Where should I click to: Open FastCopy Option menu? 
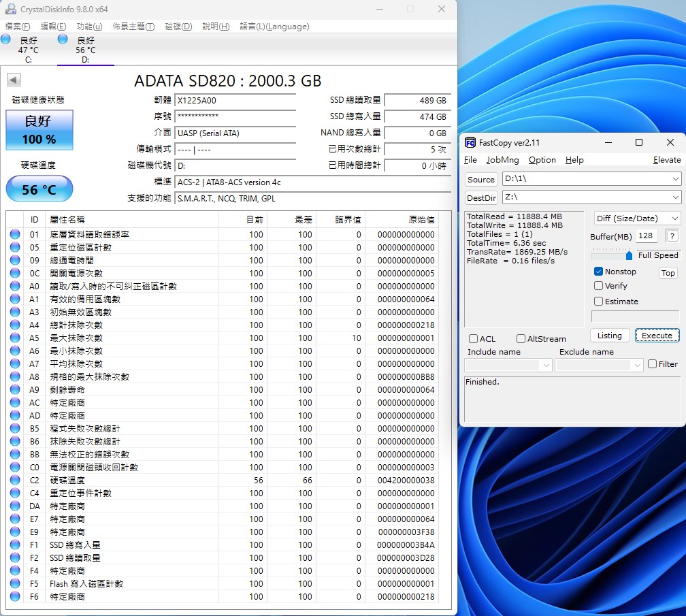542,160
